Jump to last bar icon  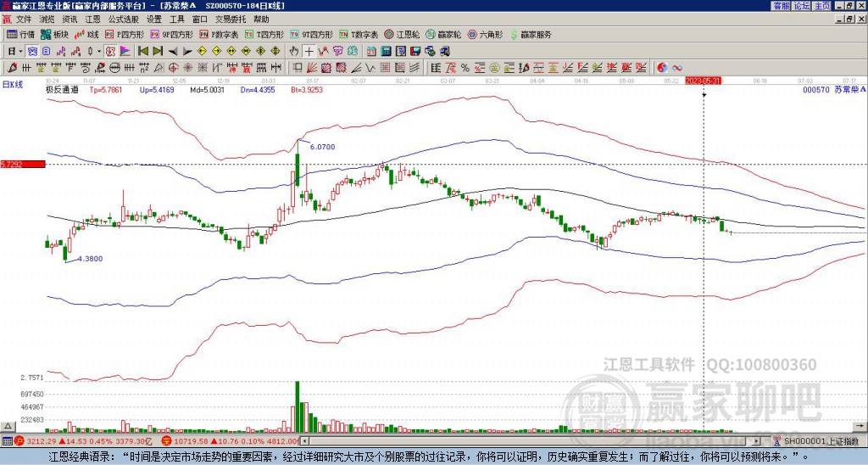158,52
